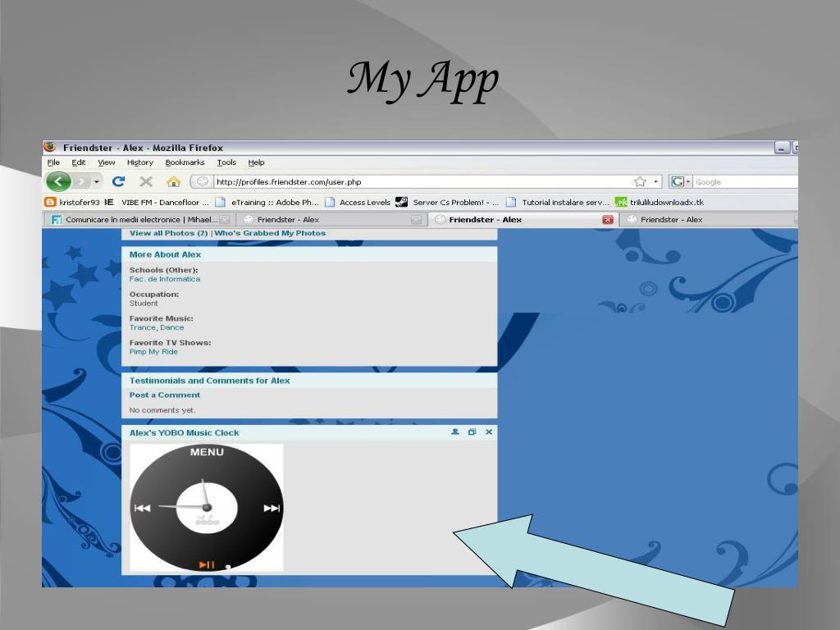
Task: Open the View menu
Action: 106,162
